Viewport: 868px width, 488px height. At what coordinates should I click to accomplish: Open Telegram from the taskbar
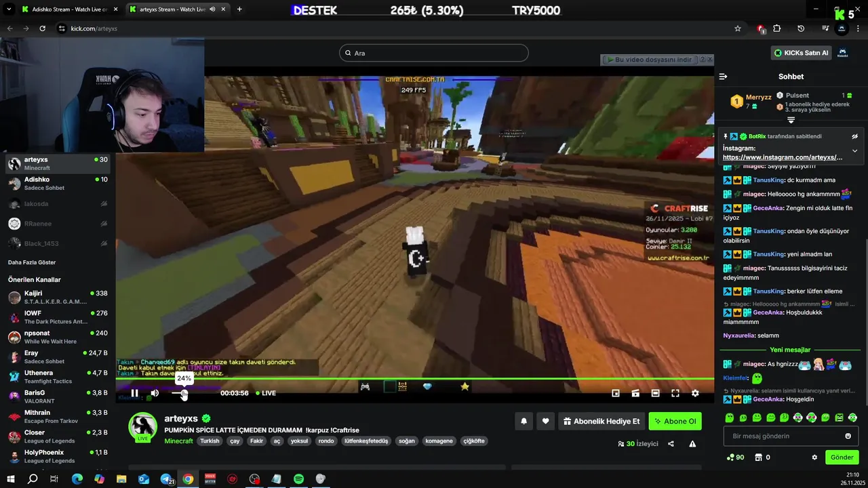tap(166, 479)
